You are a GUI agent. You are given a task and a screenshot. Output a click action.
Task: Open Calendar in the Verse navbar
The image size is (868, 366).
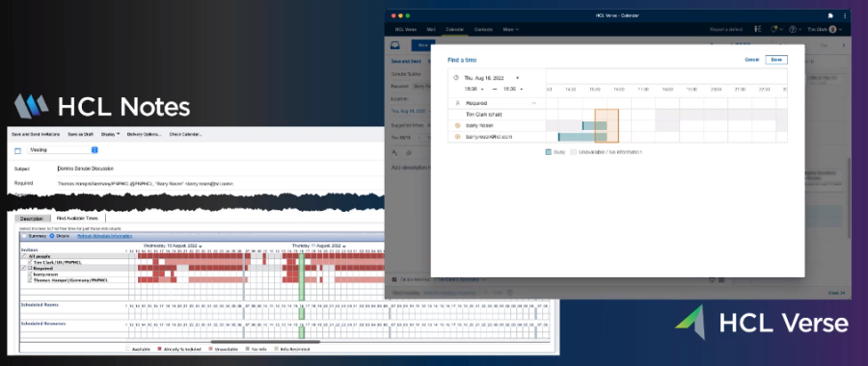tap(454, 29)
